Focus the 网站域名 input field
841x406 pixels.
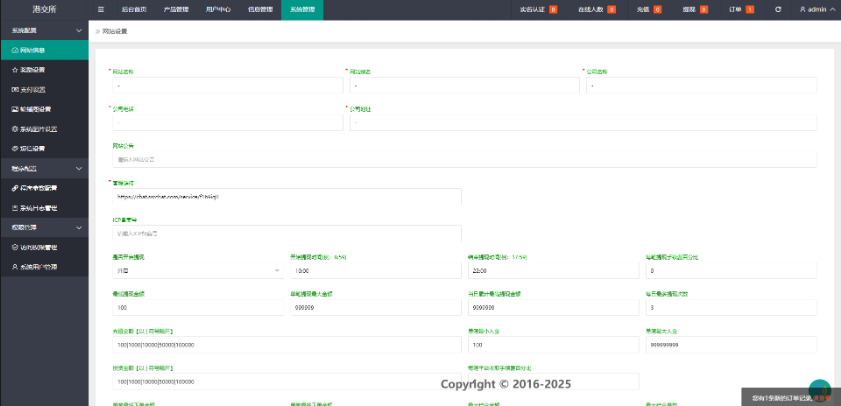(x=464, y=85)
